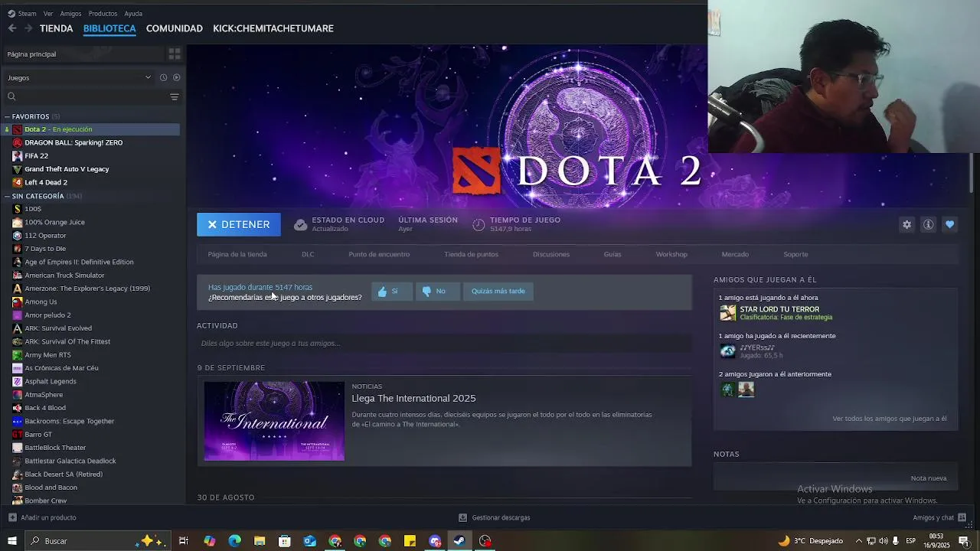Click thumbs-up Sí recommendation button
Image resolution: width=980 pixels, height=551 pixels.
390,291
